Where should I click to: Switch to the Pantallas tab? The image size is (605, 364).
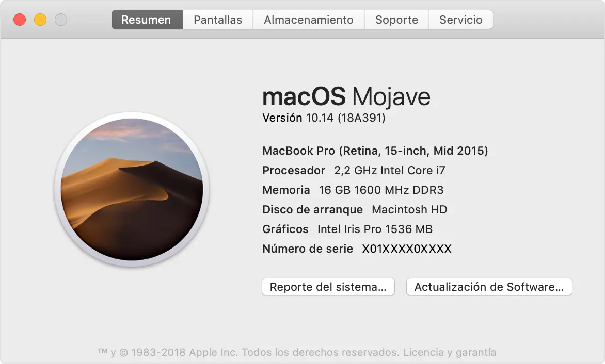pyautogui.click(x=217, y=20)
